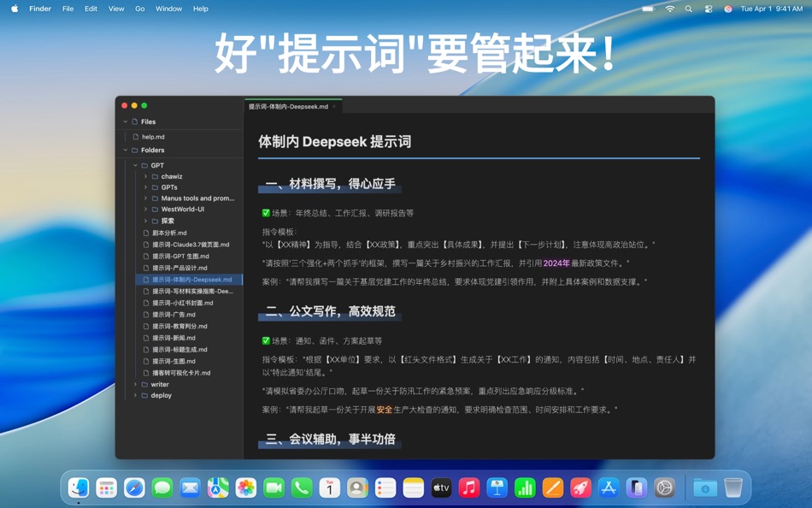
Task: Open the Apple menu
Action: click(x=15, y=9)
